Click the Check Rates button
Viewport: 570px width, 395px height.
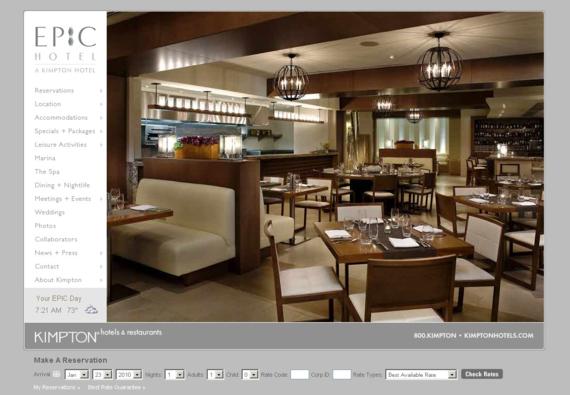[482, 374]
